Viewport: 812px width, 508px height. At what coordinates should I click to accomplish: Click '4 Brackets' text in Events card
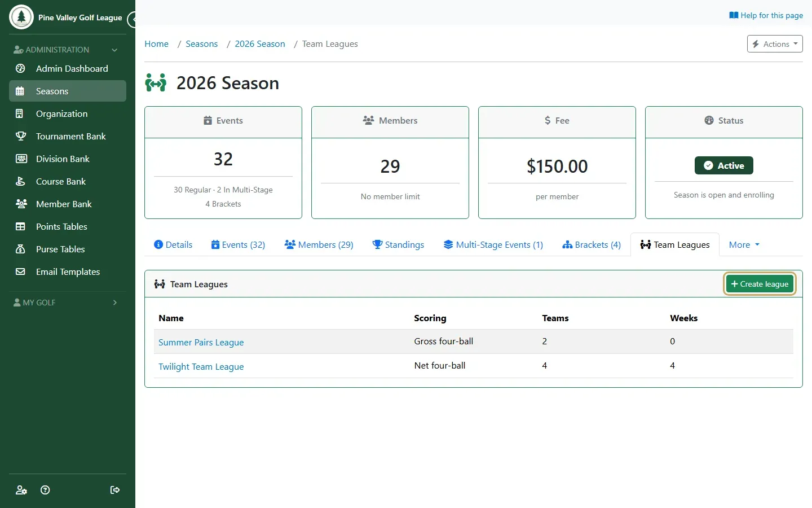coord(223,204)
